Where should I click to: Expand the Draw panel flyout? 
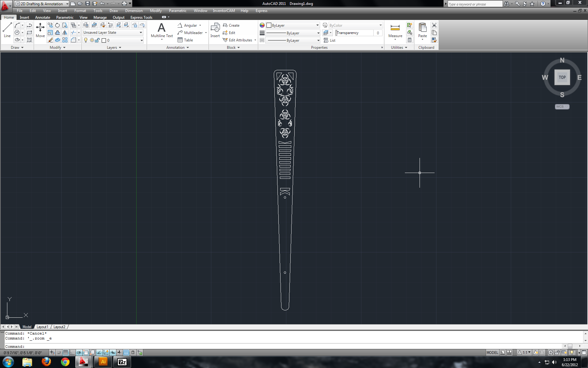(x=17, y=48)
